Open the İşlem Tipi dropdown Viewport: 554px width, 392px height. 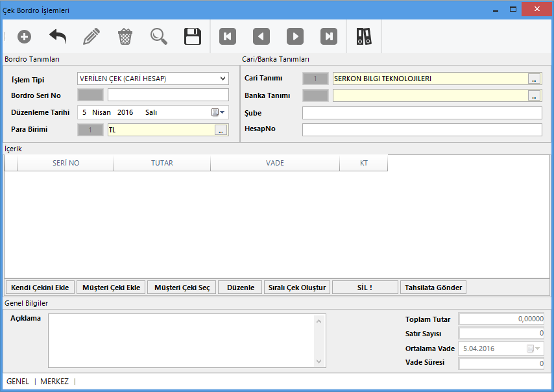[x=223, y=79]
